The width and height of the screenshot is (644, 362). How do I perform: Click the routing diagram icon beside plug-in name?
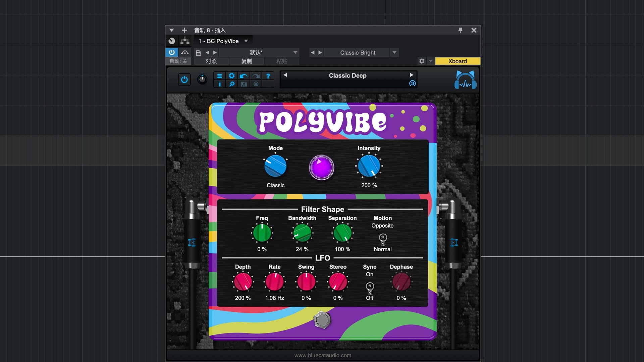click(185, 41)
